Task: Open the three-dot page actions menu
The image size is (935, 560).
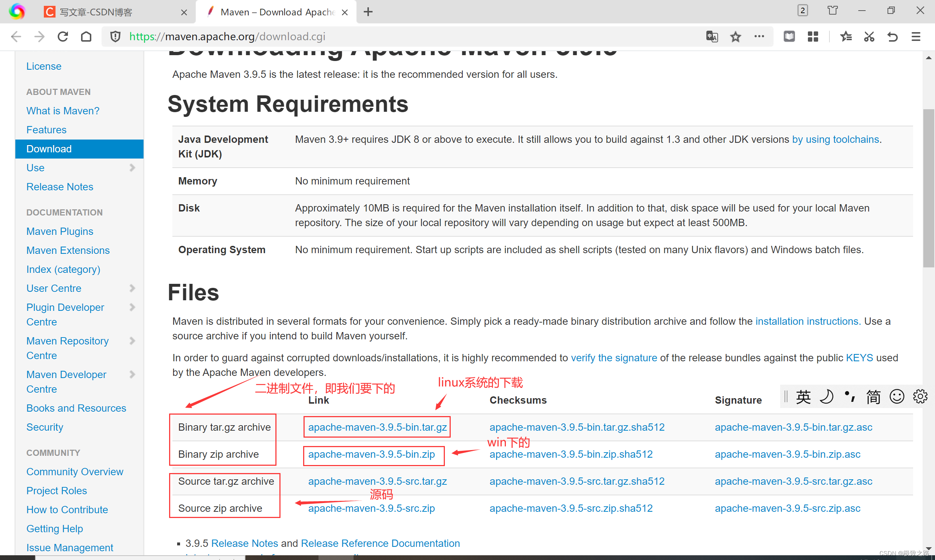Action: point(759,37)
